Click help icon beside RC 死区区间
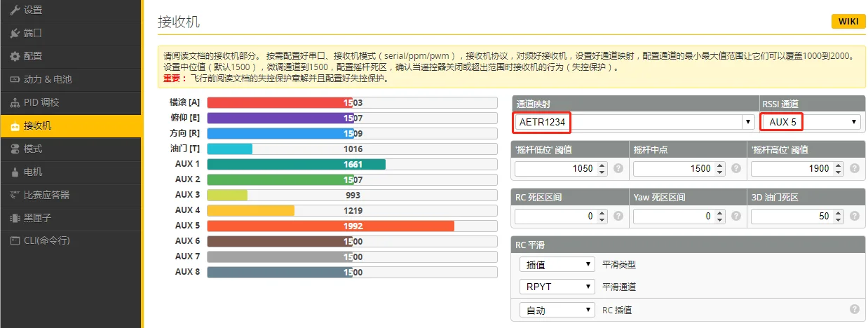The width and height of the screenshot is (868, 328). (618, 217)
